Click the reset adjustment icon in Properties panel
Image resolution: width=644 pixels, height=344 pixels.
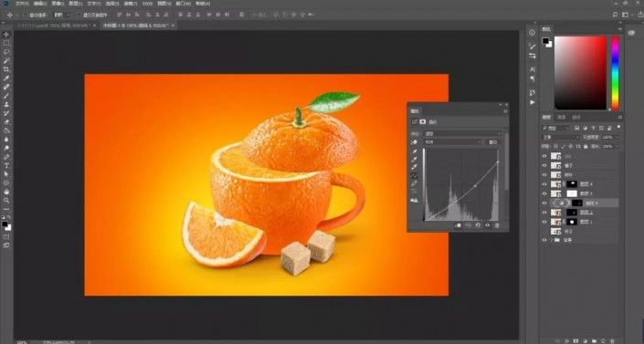pos(478,225)
